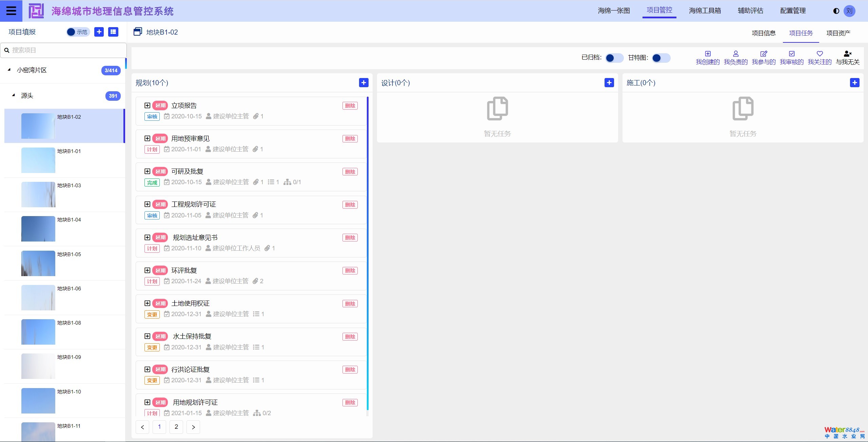The image size is (868, 442).
Task: Switch to the 项目资产 tab
Action: tap(838, 33)
